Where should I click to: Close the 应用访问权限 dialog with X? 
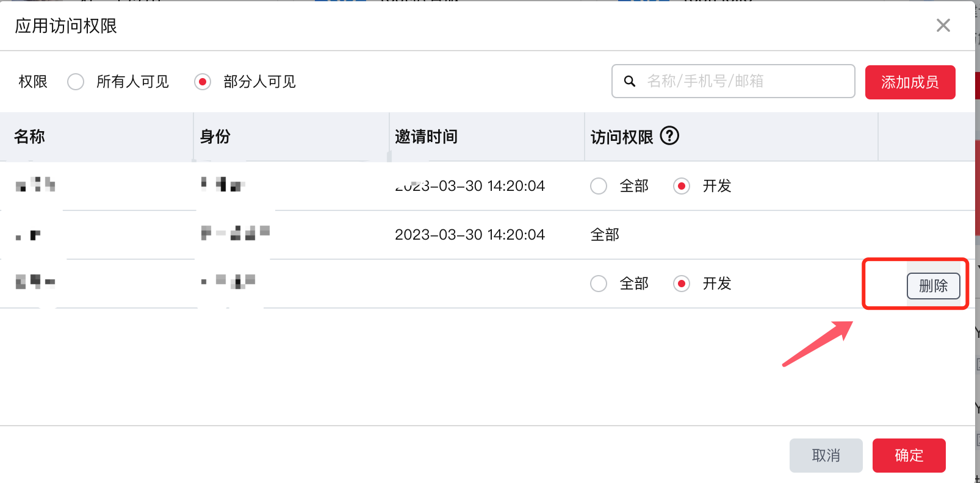click(943, 26)
